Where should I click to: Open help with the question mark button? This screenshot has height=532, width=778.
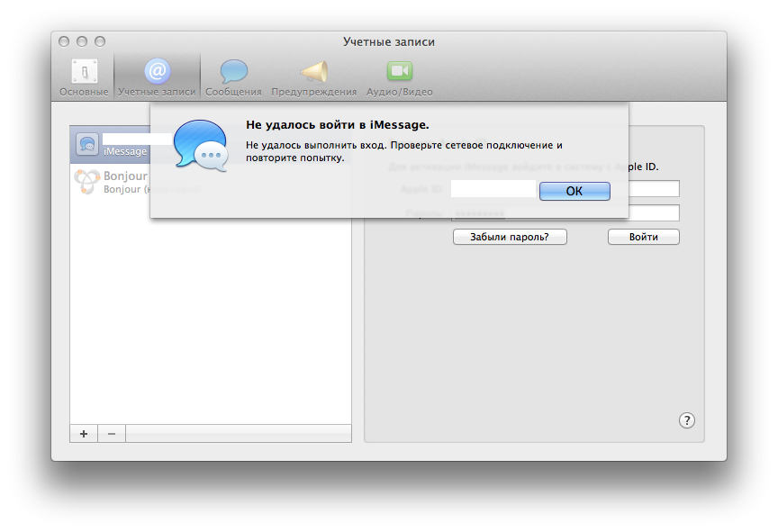[687, 420]
